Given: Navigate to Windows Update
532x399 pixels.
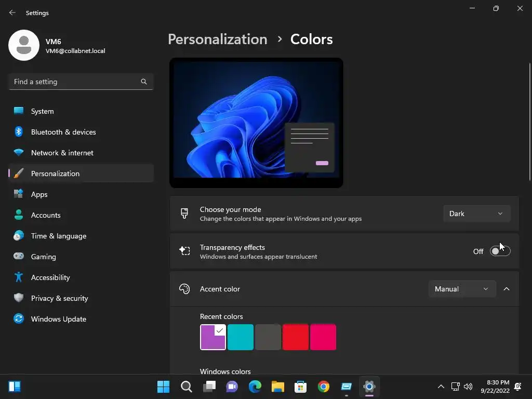Looking at the screenshot, I should pyautogui.click(x=81, y=319).
